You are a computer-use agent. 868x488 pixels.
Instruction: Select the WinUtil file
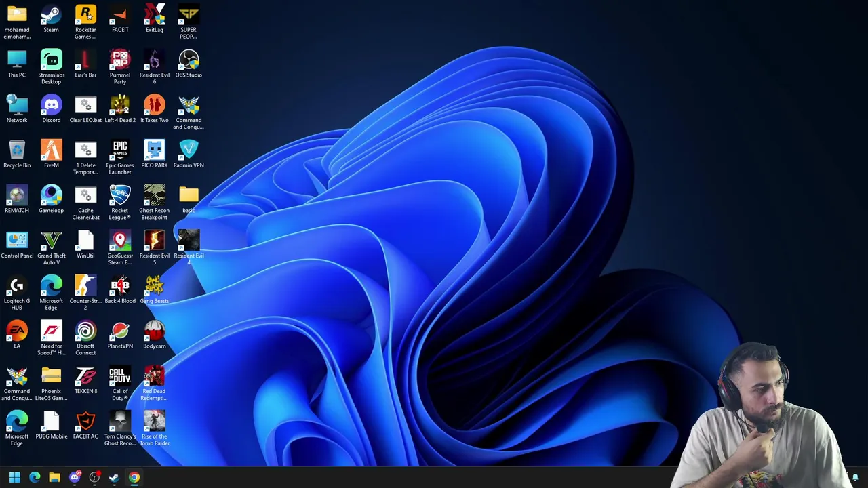pyautogui.click(x=85, y=244)
